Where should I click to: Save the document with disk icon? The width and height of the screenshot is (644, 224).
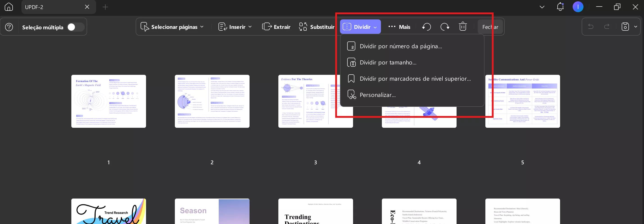pyautogui.click(x=625, y=27)
